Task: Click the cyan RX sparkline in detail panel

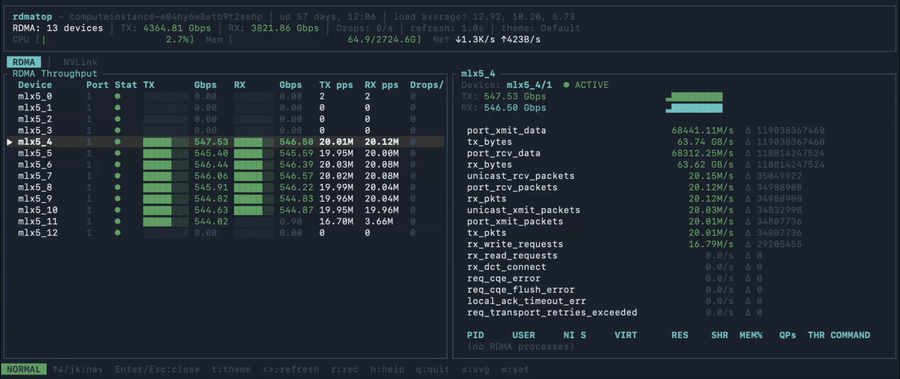Action: (x=694, y=108)
